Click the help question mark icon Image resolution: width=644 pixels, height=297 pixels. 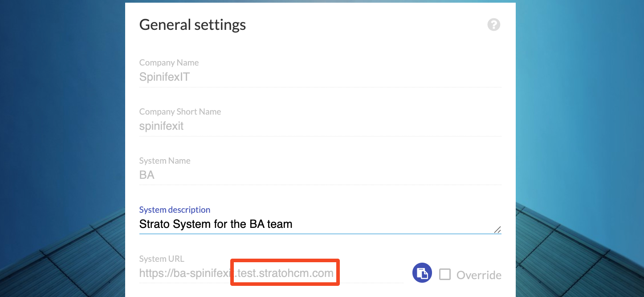(493, 25)
